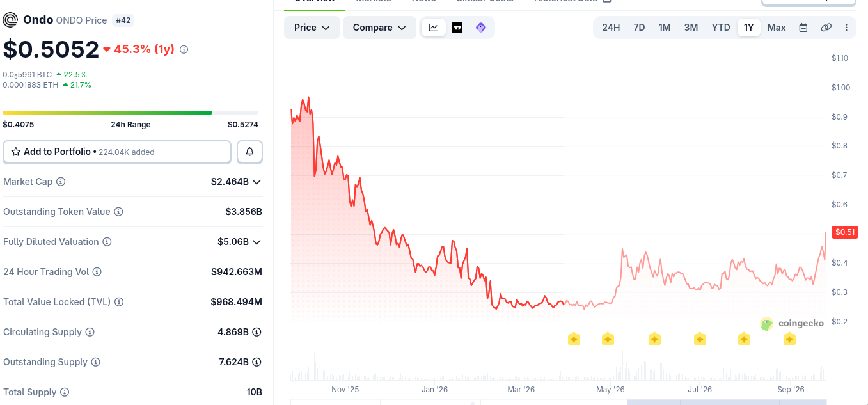Expand the Market Cap chevron

[x=256, y=182]
